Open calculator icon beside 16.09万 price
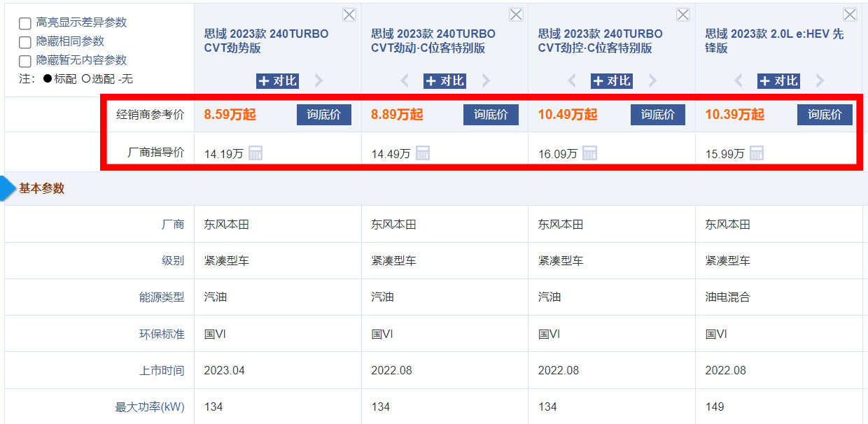 click(x=590, y=153)
